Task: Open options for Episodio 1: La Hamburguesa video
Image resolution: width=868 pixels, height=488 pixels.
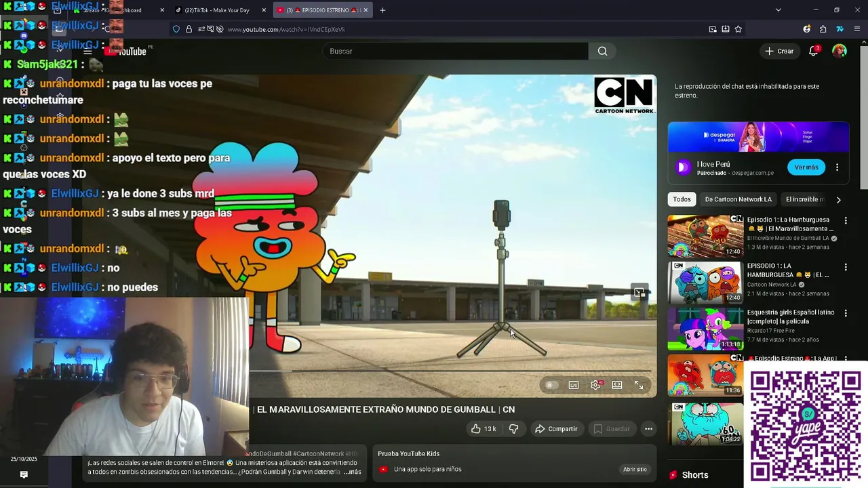Action: [846, 220]
